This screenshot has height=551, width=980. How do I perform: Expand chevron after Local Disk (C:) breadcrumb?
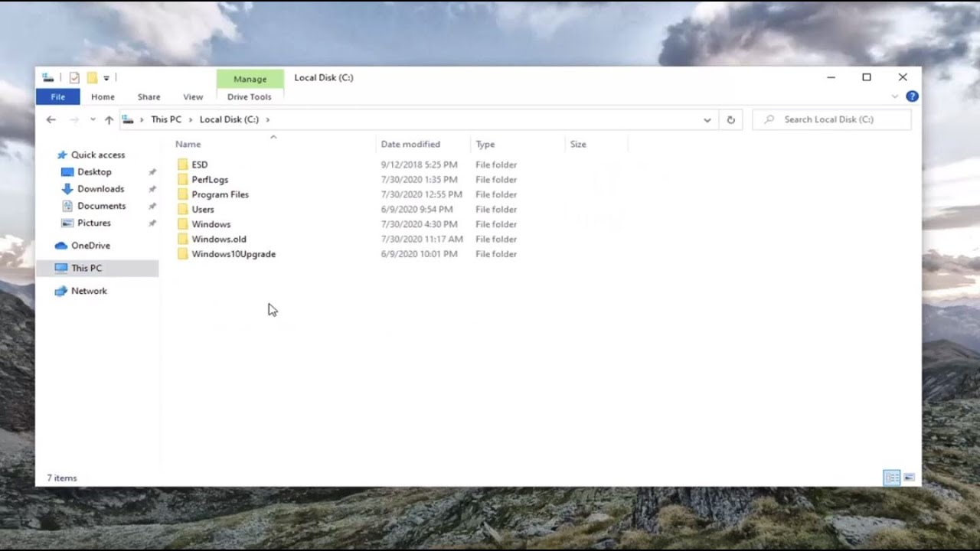267,119
